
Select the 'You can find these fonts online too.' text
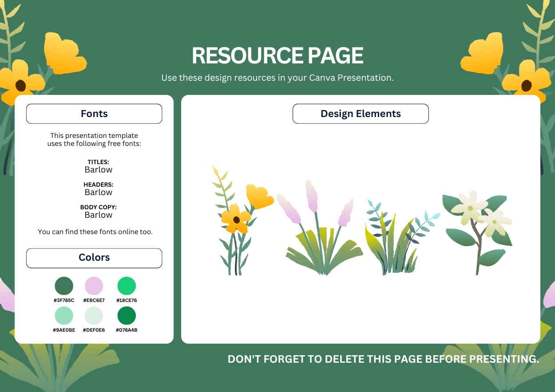(x=95, y=231)
